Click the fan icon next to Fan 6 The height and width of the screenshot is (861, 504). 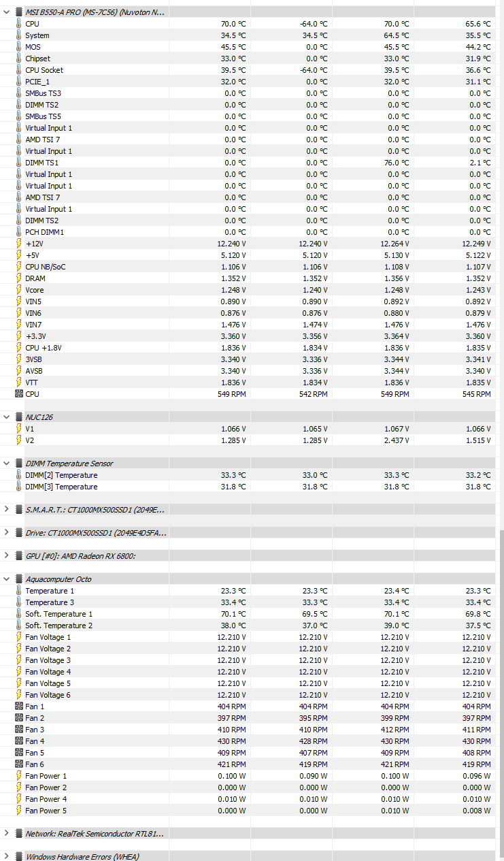19,764
